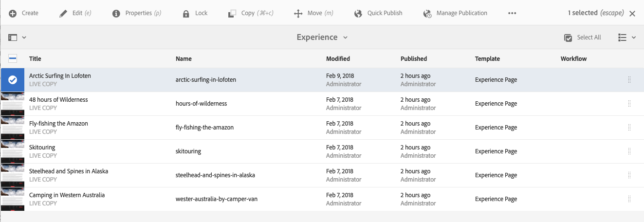This screenshot has height=222, width=644.
Task: Click the Move arrows icon
Action: point(298,14)
